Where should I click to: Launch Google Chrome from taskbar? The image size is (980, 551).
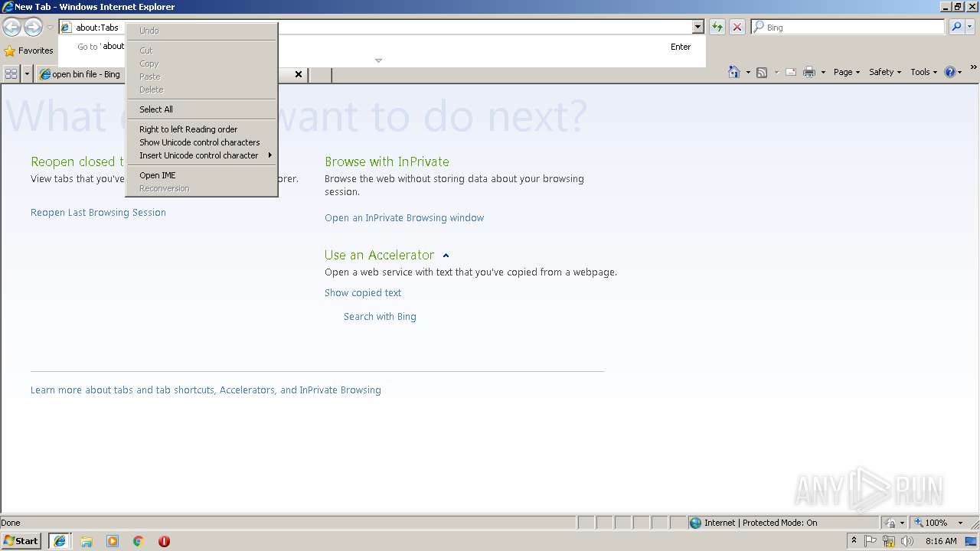point(139,541)
